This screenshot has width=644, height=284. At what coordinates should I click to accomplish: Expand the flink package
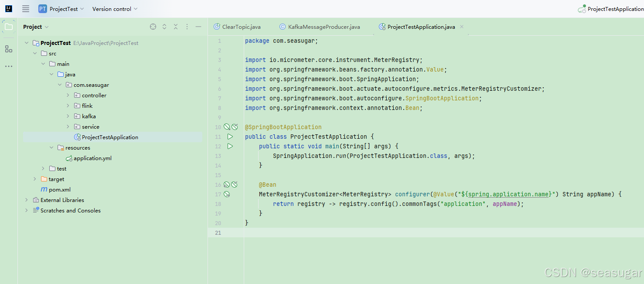[x=68, y=106]
